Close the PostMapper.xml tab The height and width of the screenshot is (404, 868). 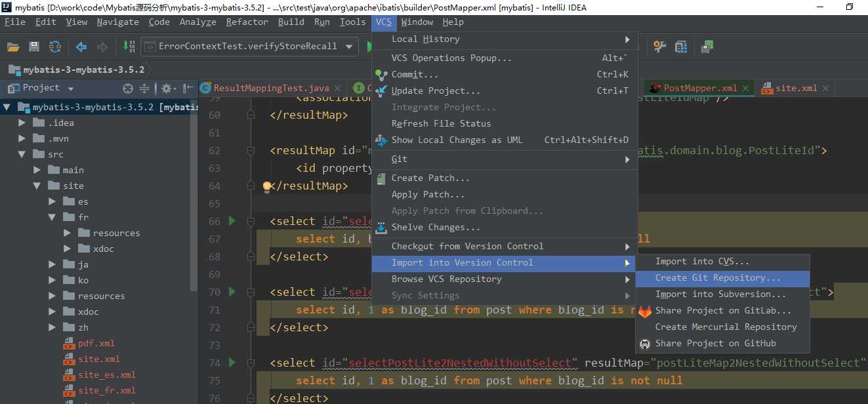(x=746, y=88)
